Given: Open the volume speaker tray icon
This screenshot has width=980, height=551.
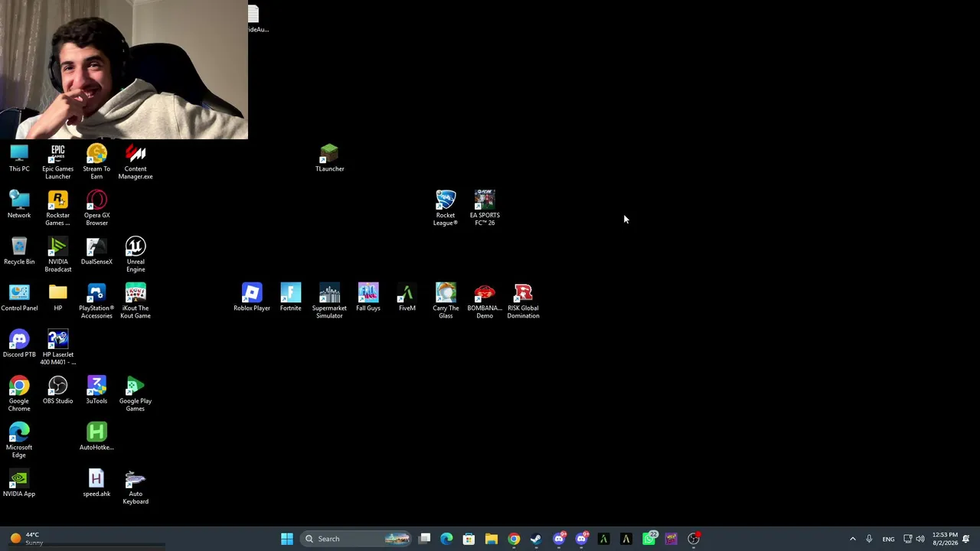Looking at the screenshot, I should point(920,539).
